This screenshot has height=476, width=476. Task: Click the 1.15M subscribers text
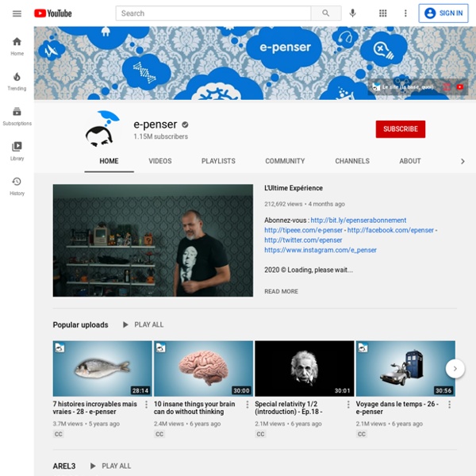(160, 136)
